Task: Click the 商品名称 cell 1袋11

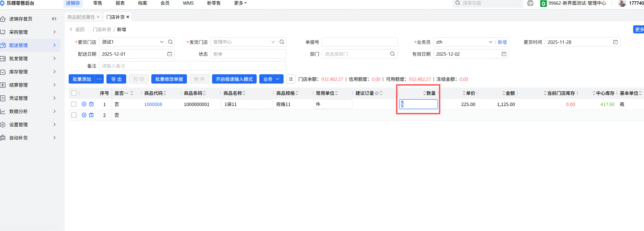Action: (247, 104)
